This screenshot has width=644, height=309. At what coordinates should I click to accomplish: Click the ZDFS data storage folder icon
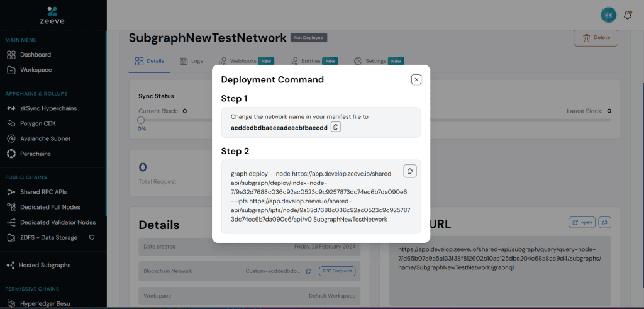tap(11, 237)
